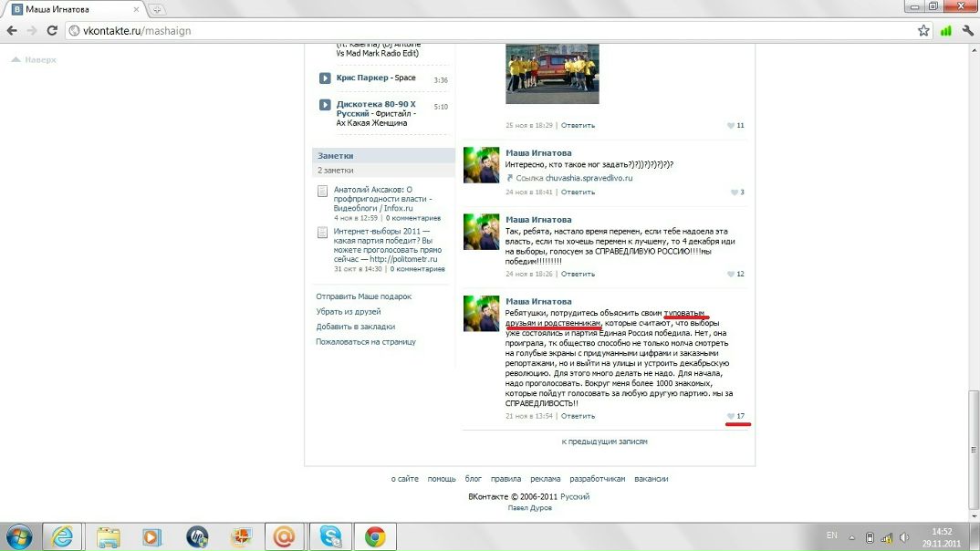Screen dimensions: 980x551
Task: Open the yellow-shirt group photo thumbnail
Action: point(552,73)
